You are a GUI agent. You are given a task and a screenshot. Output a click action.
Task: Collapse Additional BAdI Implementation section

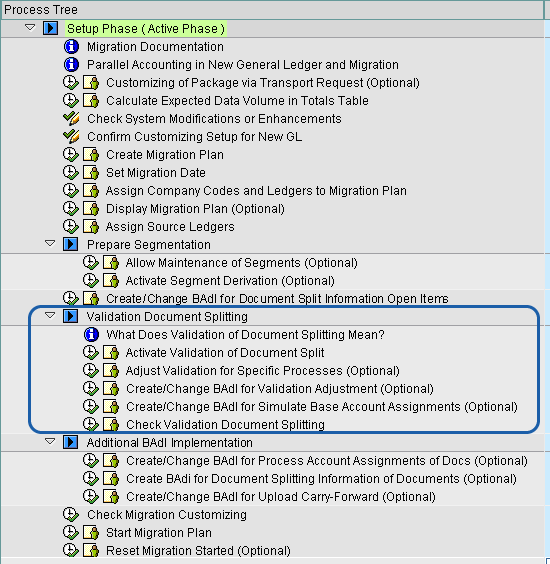point(50,441)
